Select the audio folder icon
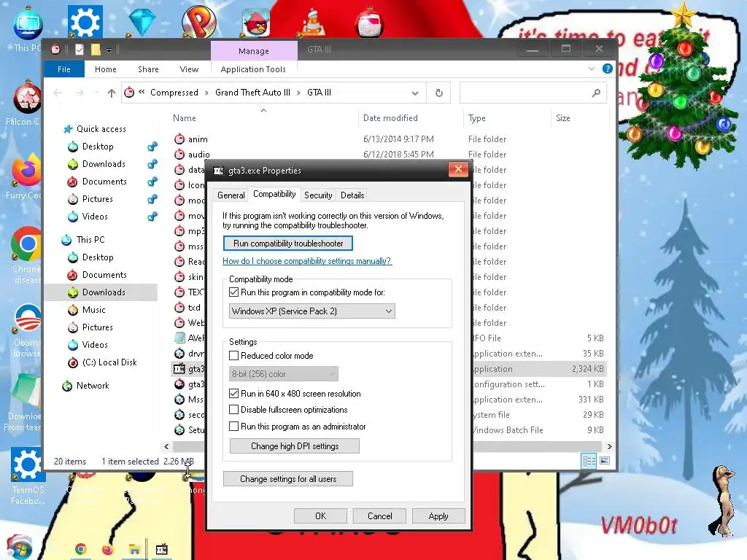 tap(179, 155)
